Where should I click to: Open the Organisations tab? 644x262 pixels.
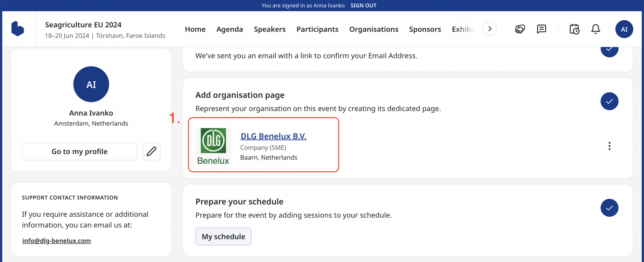coord(374,29)
